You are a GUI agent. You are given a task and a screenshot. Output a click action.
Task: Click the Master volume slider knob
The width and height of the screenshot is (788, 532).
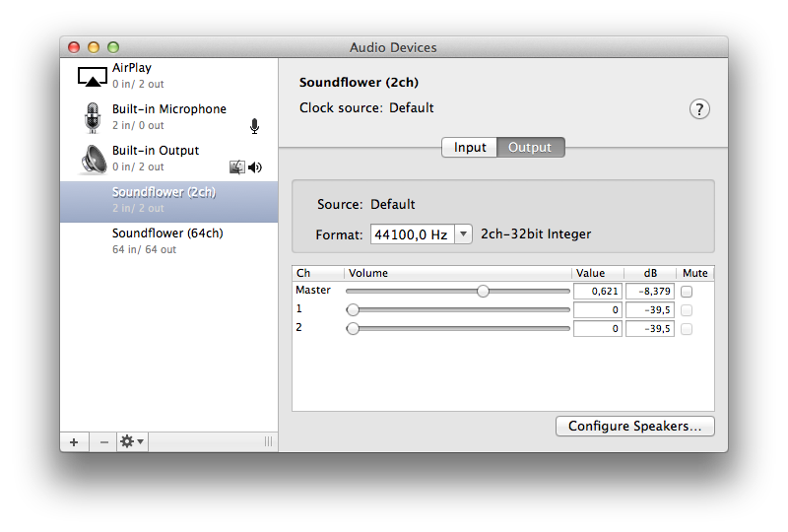(483, 292)
